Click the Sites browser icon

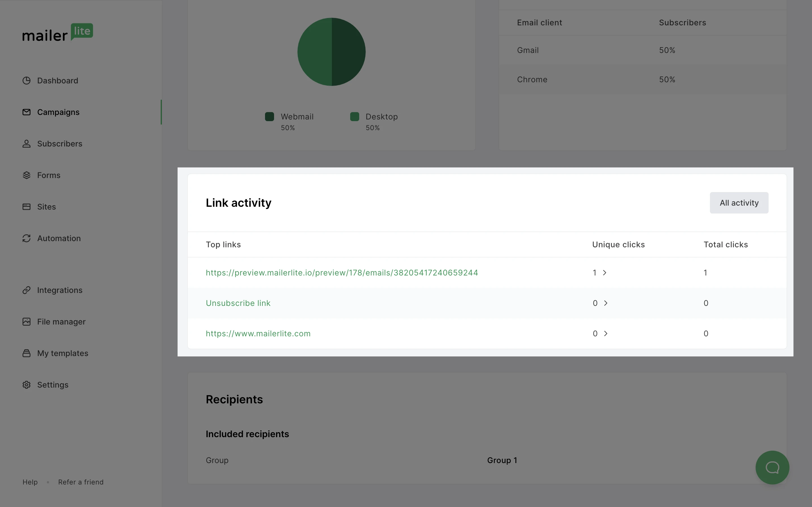tap(27, 206)
